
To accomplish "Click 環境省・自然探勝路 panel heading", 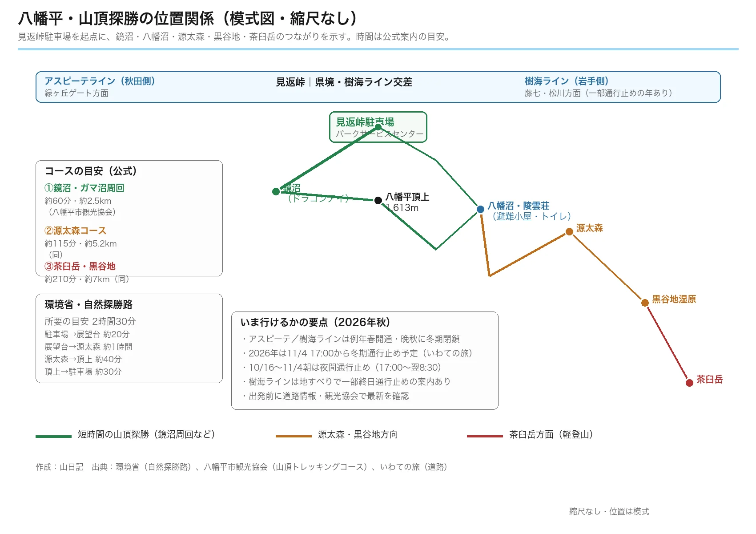I will [88, 304].
